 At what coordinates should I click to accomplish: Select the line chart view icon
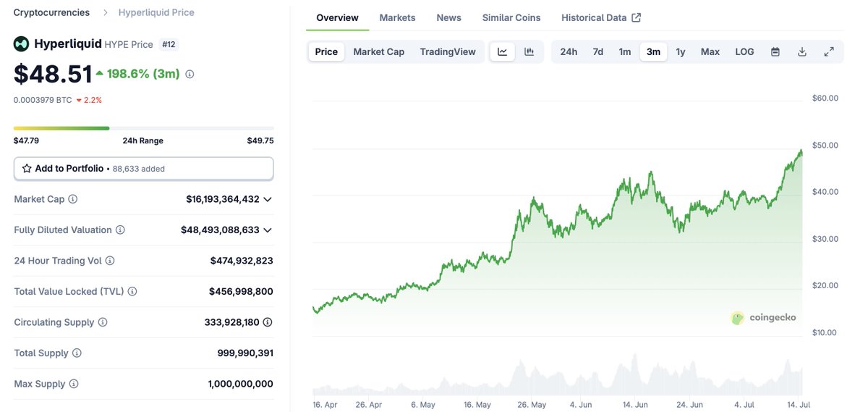point(503,51)
